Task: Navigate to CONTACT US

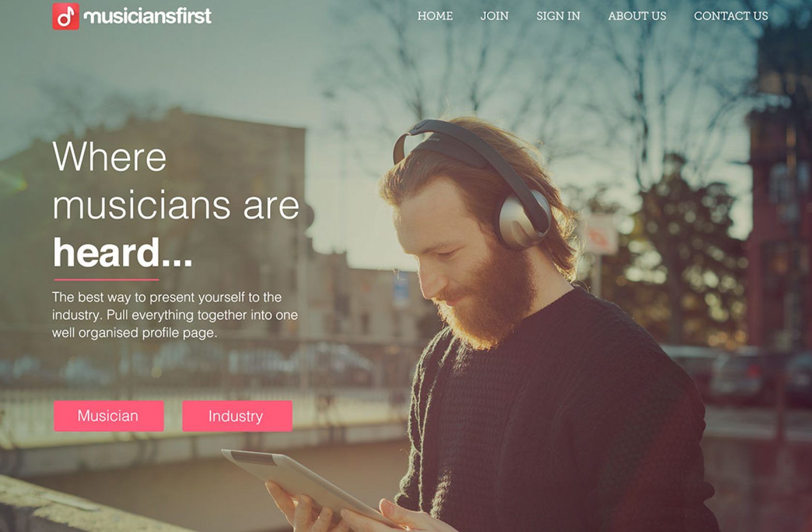Action: point(731,16)
